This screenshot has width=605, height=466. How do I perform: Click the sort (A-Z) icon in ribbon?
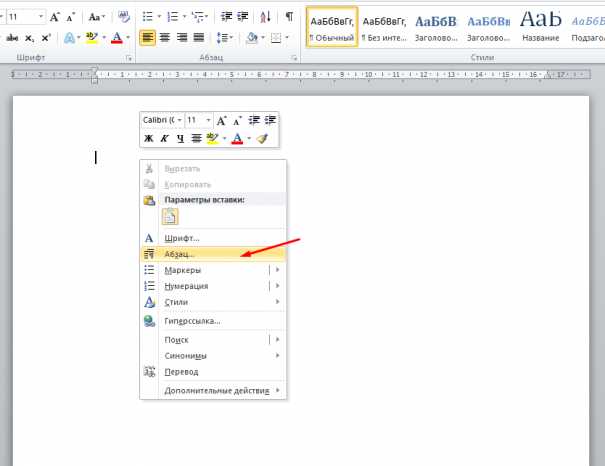[265, 17]
